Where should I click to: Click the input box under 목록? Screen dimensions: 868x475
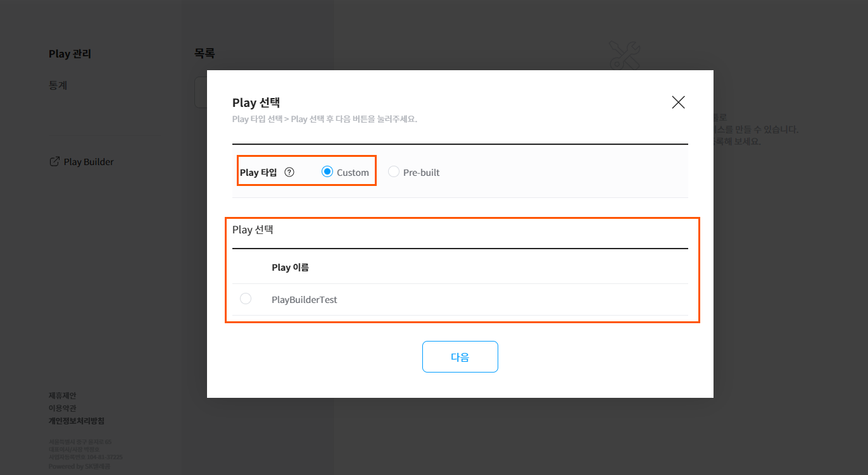pyautogui.click(x=201, y=92)
